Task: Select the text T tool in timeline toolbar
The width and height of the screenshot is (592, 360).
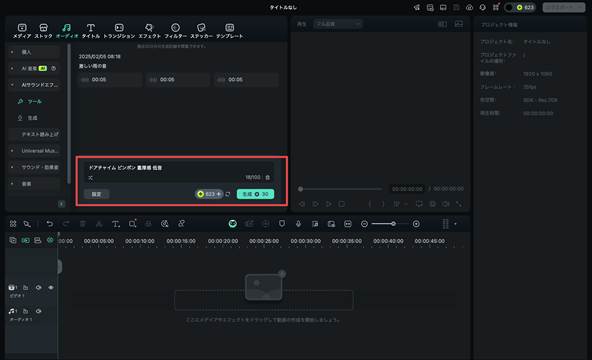Action: click(116, 224)
